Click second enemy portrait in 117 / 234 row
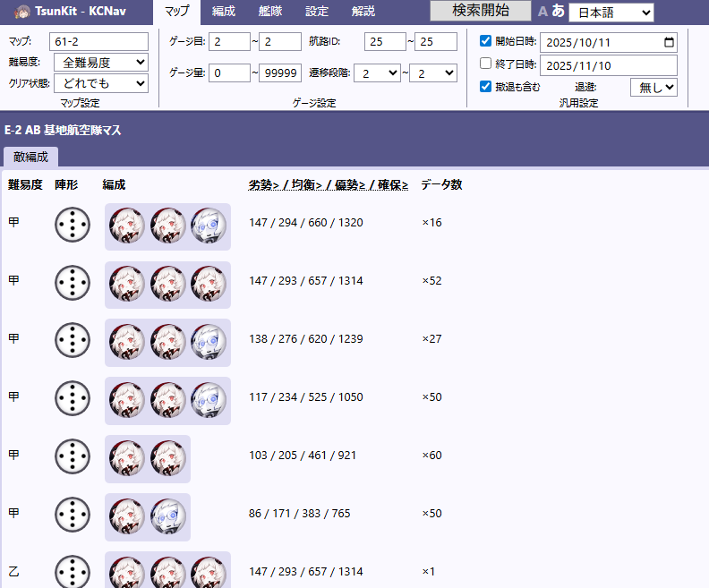Viewport: 709px width, 588px height. coord(167,400)
